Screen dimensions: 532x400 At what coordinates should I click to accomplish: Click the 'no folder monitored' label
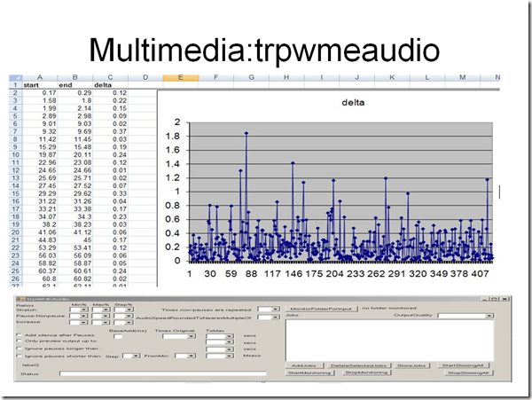[389, 308]
